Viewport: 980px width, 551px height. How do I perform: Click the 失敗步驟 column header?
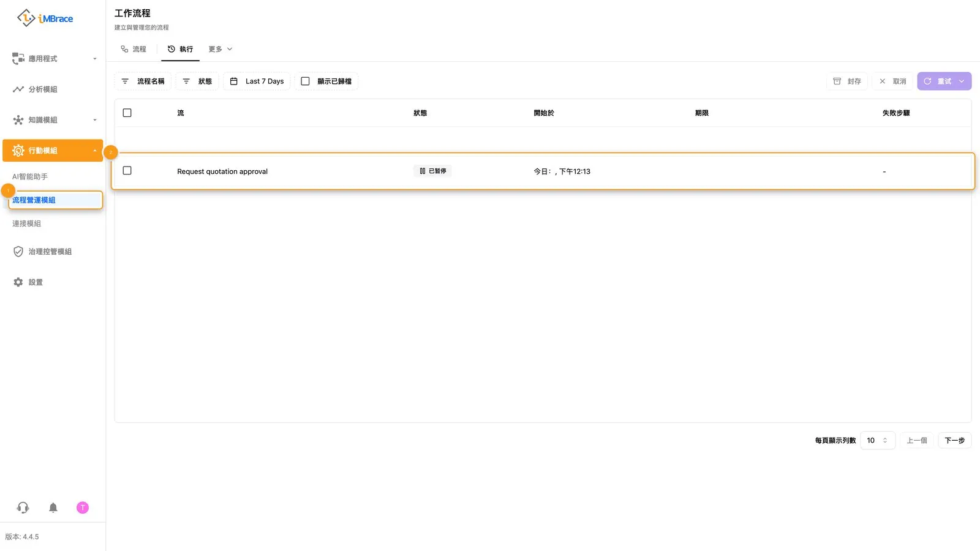896,113
